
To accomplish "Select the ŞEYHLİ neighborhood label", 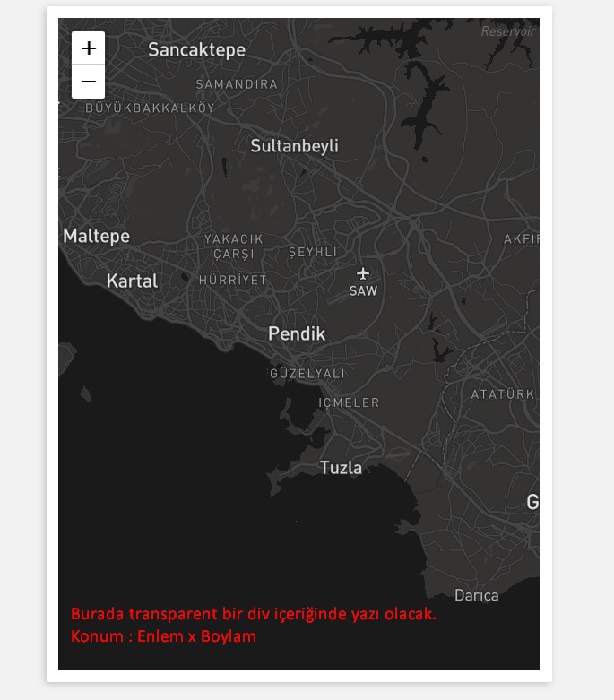I will click(313, 252).
